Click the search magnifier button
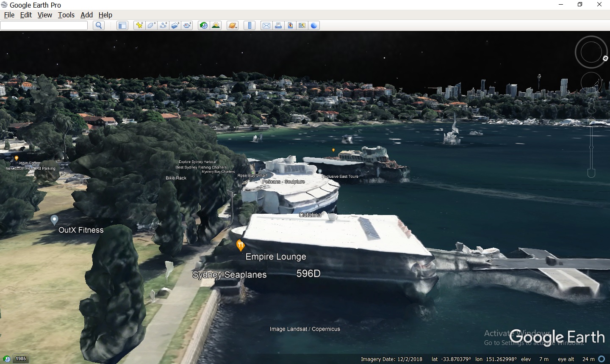This screenshot has width=610, height=364. click(x=98, y=25)
